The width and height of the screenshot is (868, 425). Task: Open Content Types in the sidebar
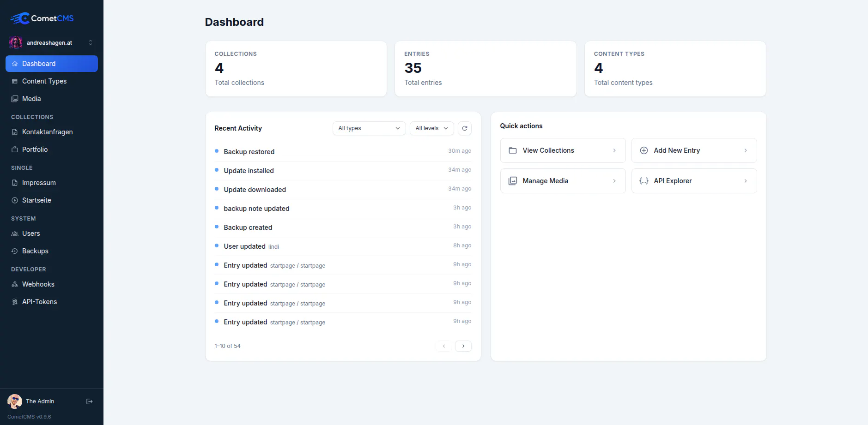click(x=52, y=81)
